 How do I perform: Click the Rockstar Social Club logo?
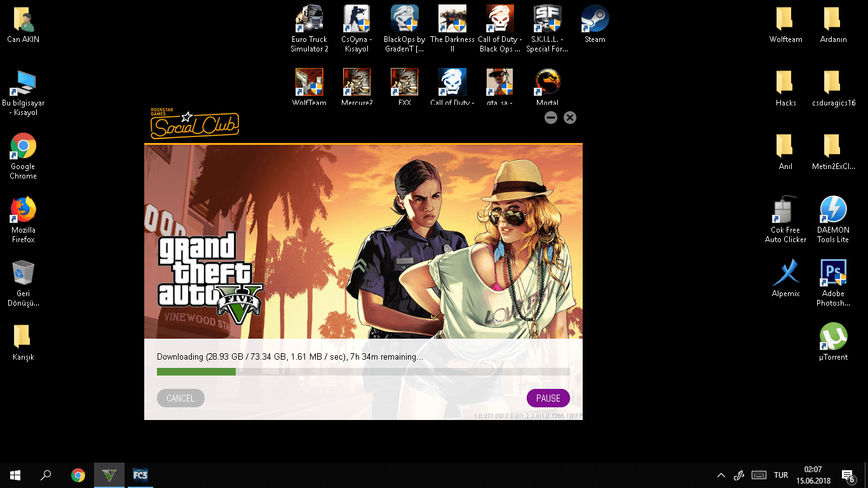pyautogui.click(x=194, y=123)
